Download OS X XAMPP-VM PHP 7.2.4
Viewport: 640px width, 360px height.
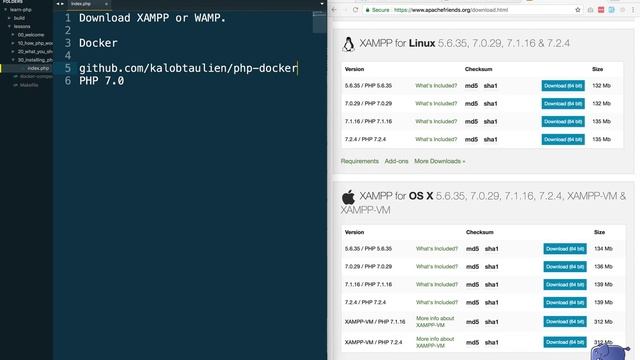pos(565,342)
